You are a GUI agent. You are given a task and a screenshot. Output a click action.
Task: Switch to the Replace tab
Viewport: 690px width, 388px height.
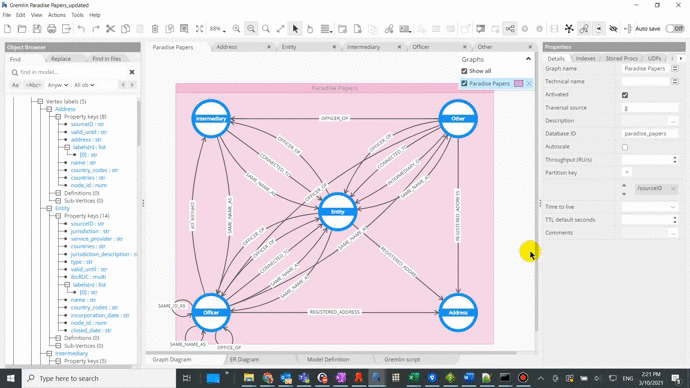click(x=61, y=59)
